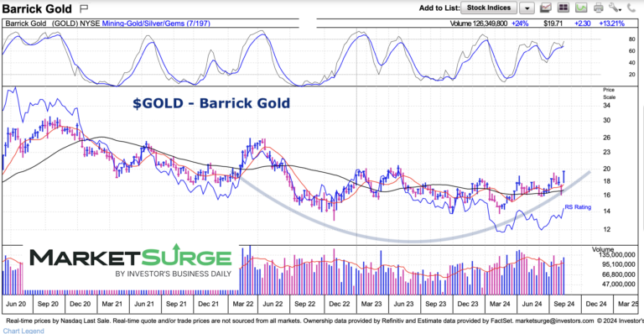Click the Chart Legend link
The height and width of the screenshot is (334, 644).
[23, 331]
